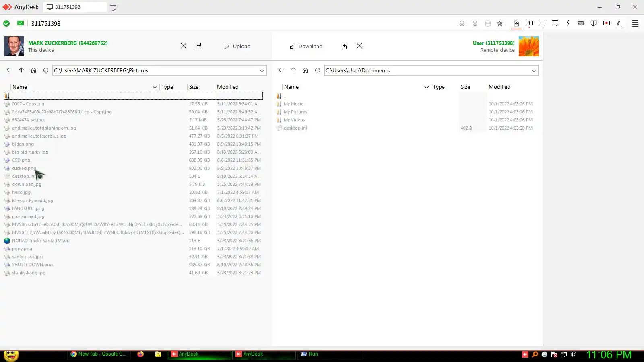Sort local files by Type column
Viewport: 644px width, 362px height.
(x=167, y=87)
